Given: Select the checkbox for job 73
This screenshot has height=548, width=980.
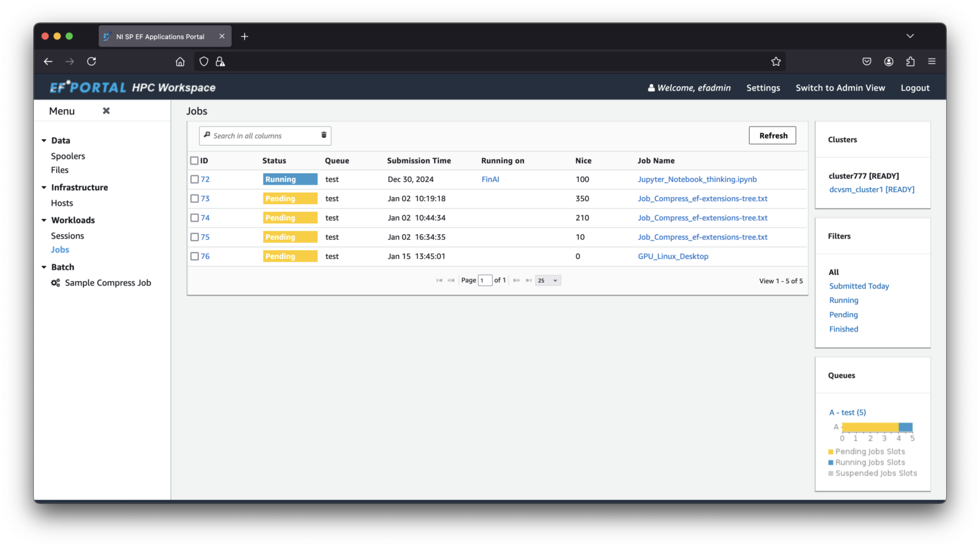Looking at the screenshot, I should pyautogui.click(x=194, y=198).
